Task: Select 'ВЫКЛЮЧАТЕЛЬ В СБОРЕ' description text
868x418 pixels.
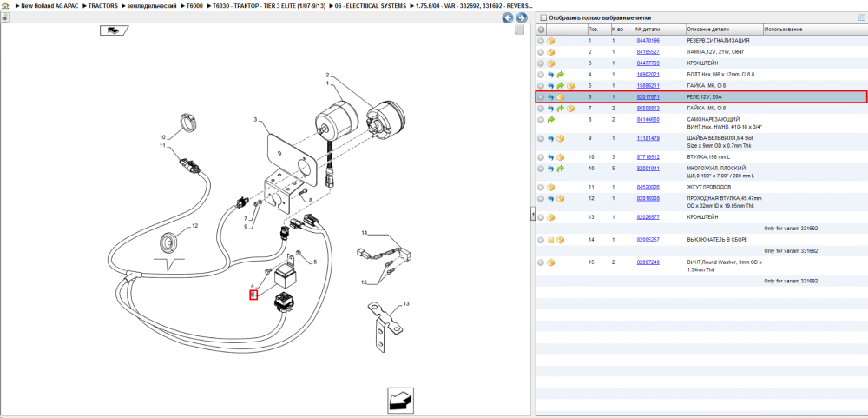Action: [717, 240]
